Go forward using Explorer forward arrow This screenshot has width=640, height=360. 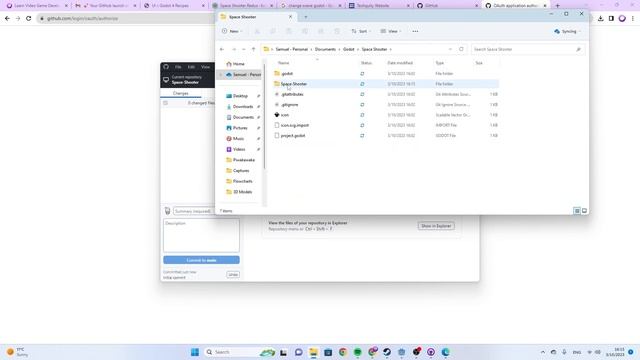[234, 49]
